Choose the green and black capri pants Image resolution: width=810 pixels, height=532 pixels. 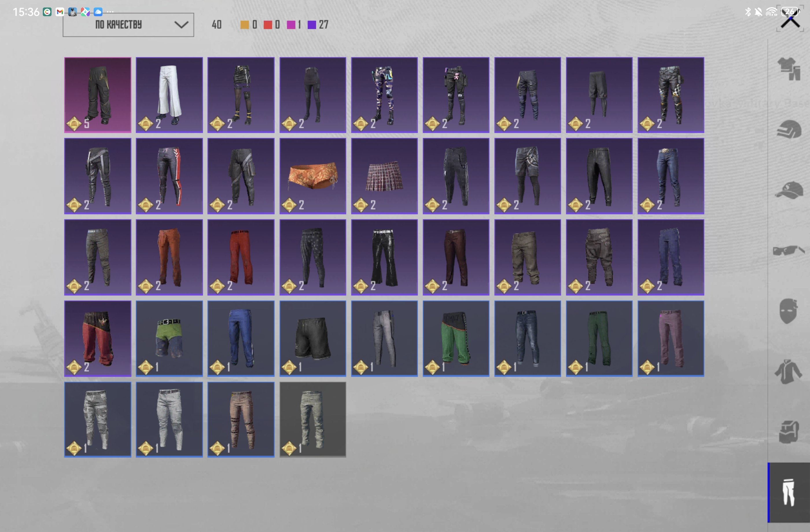point(456,339)
